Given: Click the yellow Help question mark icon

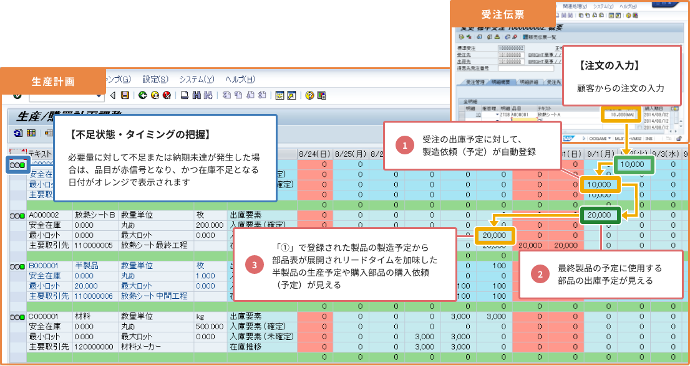Looking at the screenshot, I should (x=309, y=95).
